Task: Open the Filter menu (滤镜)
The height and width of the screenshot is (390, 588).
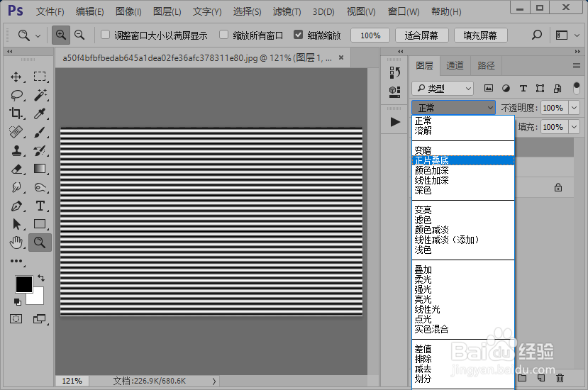Action: [287, 11]
